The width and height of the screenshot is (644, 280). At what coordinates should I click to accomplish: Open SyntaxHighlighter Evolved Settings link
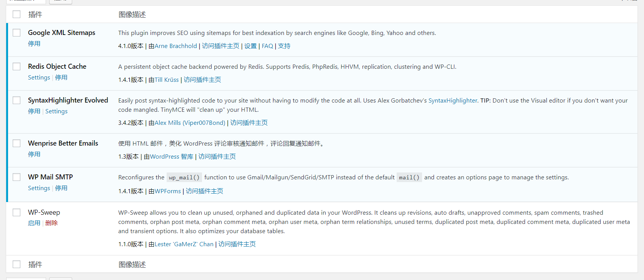56,111
